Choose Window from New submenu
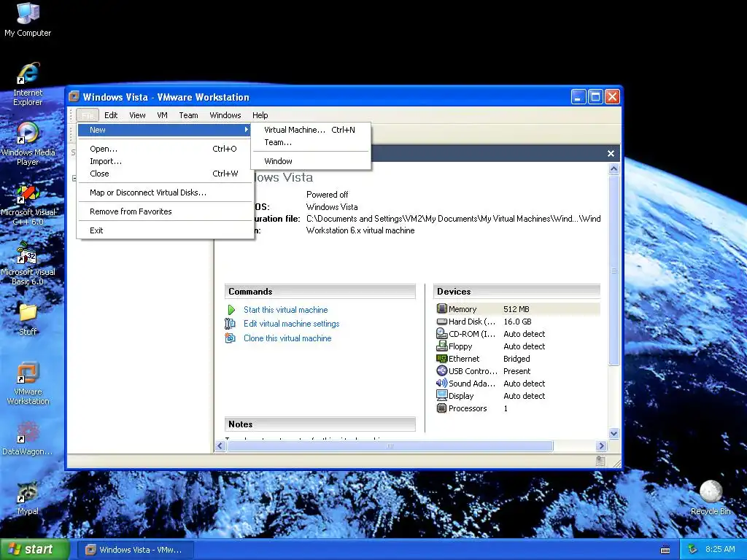Image resolution: width=747 pixels, height=560 pixels. click(310, 161)
